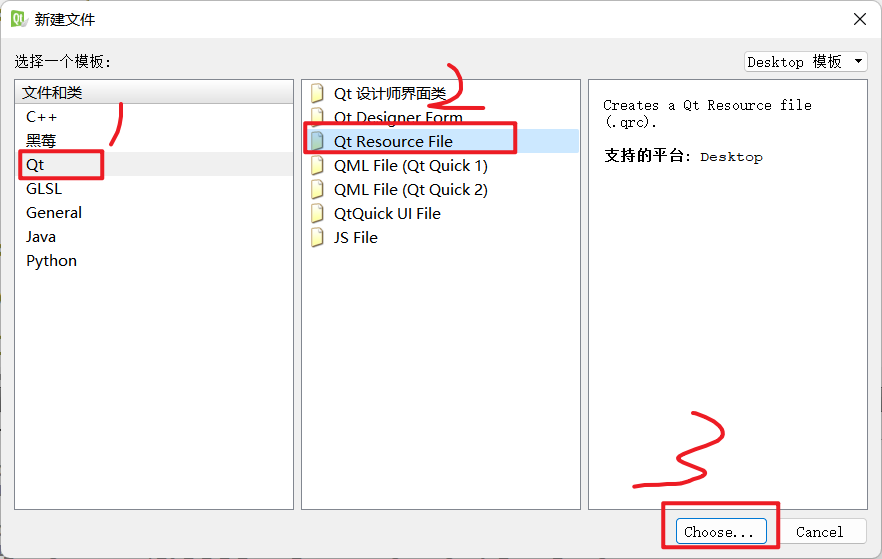Choose the Qt Designer Form template
The image size is (882, 559).
click(440, 117)
